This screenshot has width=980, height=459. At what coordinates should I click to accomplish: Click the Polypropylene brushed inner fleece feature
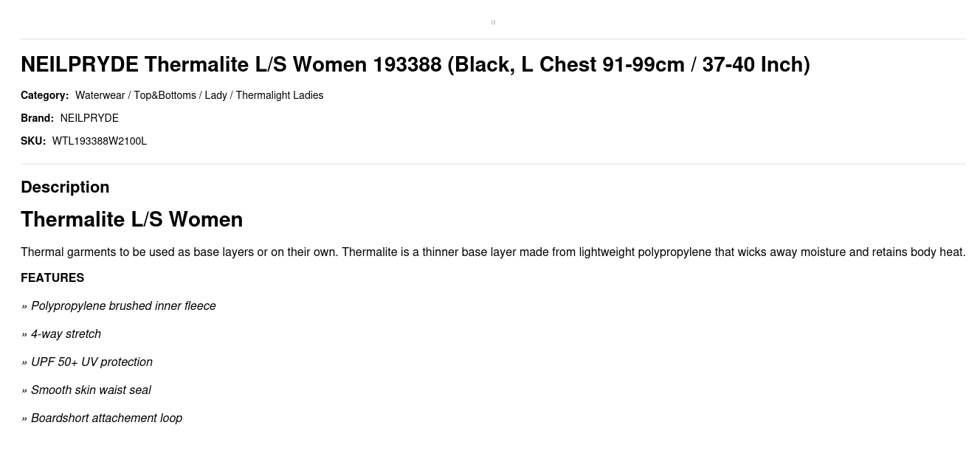123,306
